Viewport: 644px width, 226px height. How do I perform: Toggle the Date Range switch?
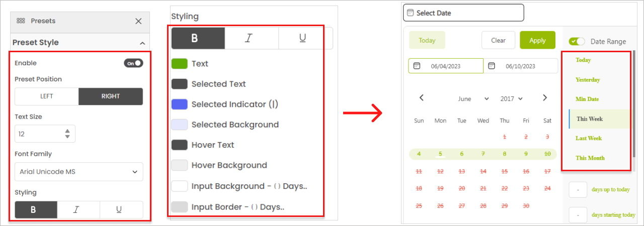(x=577, y=42)
